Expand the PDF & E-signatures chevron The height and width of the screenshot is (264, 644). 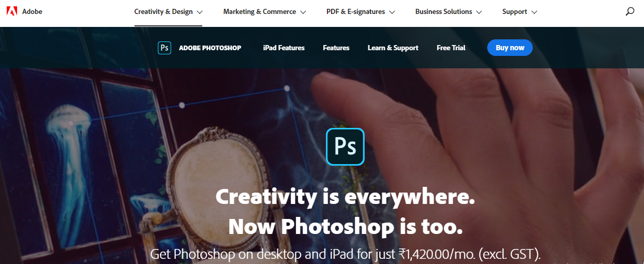(x=392, y=12)
